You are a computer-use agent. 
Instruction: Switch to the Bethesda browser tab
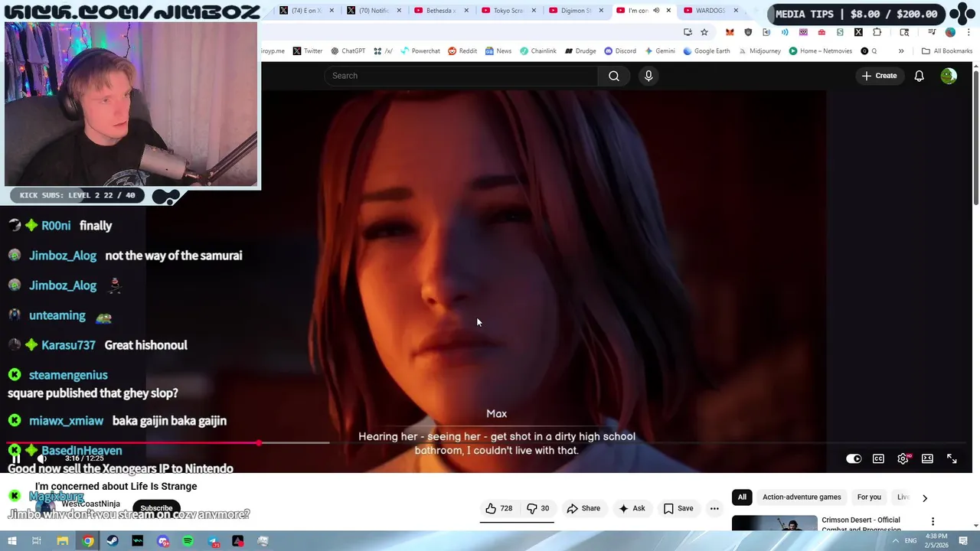click(x=440, y=11)
